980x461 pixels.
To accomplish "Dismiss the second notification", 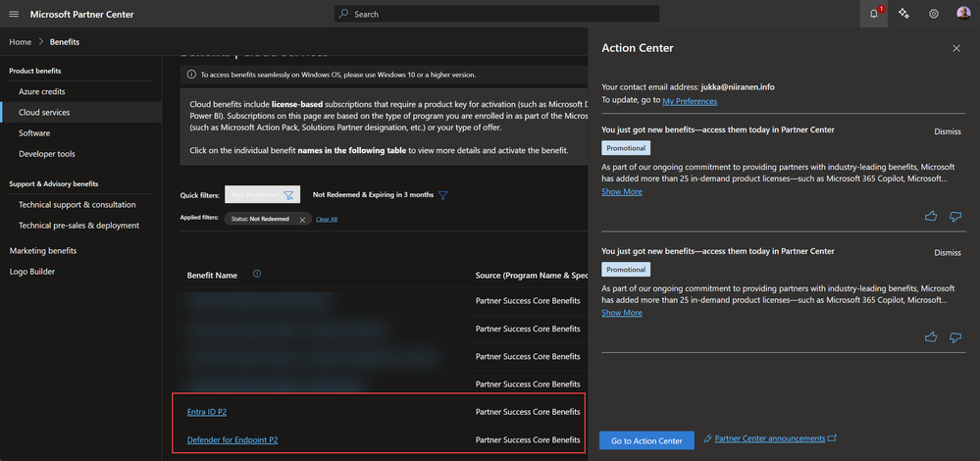I will click(x=948, y=252).
